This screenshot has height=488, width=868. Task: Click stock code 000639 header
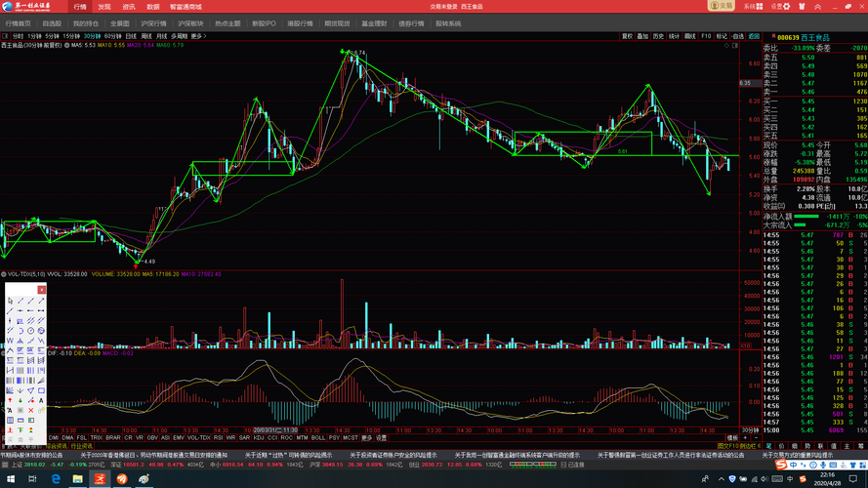tap(788, 38)
